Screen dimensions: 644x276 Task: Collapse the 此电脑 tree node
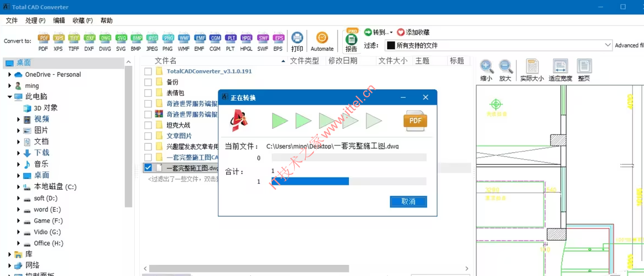click(x=9, y=97)
